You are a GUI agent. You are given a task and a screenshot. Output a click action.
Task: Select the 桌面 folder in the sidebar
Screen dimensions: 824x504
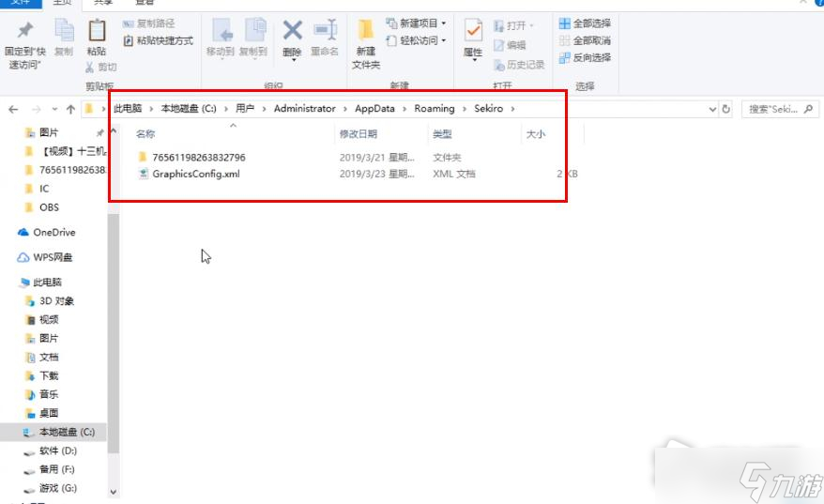(49, 413)
